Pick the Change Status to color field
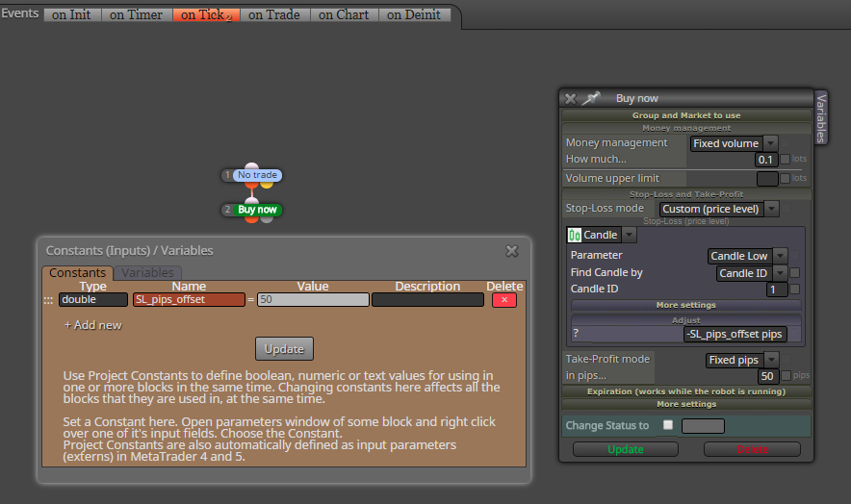Screen dimensions: 851x504 coord(703,426)
